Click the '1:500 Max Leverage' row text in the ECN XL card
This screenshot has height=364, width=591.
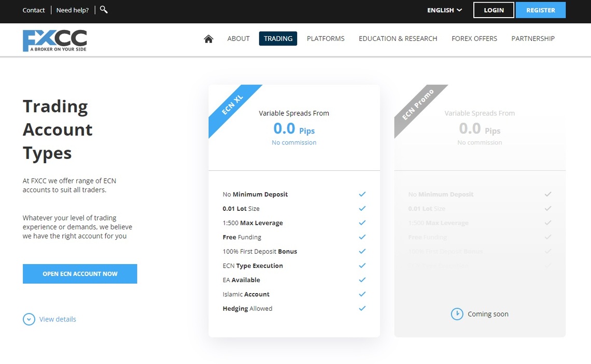click(252, 223)
